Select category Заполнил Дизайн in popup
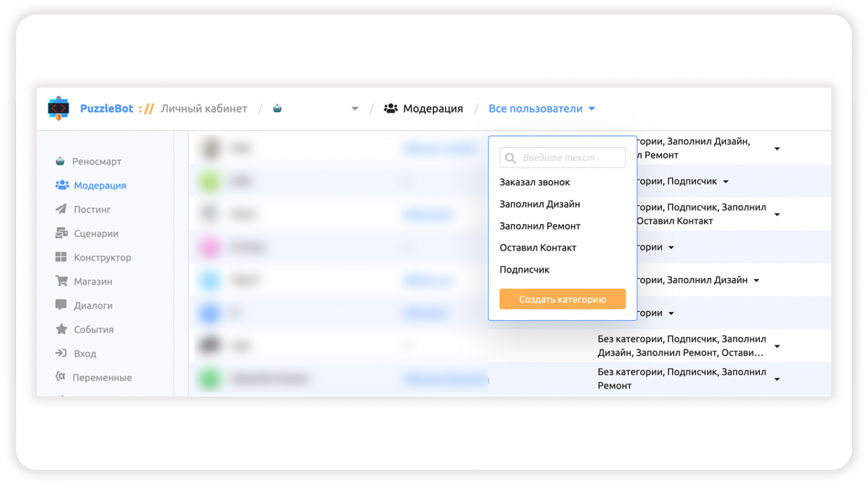Viewport: 868px width, 484px height. 540,204
